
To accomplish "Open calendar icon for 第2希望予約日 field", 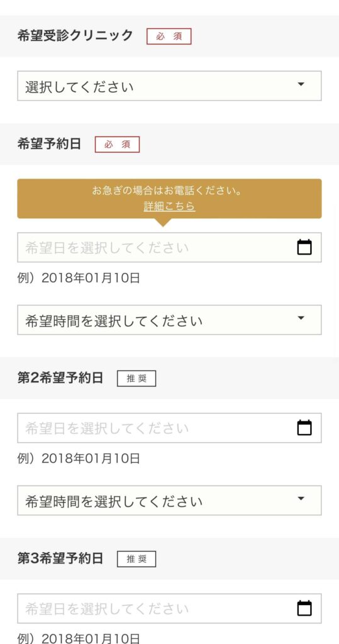I will [304, 428].
